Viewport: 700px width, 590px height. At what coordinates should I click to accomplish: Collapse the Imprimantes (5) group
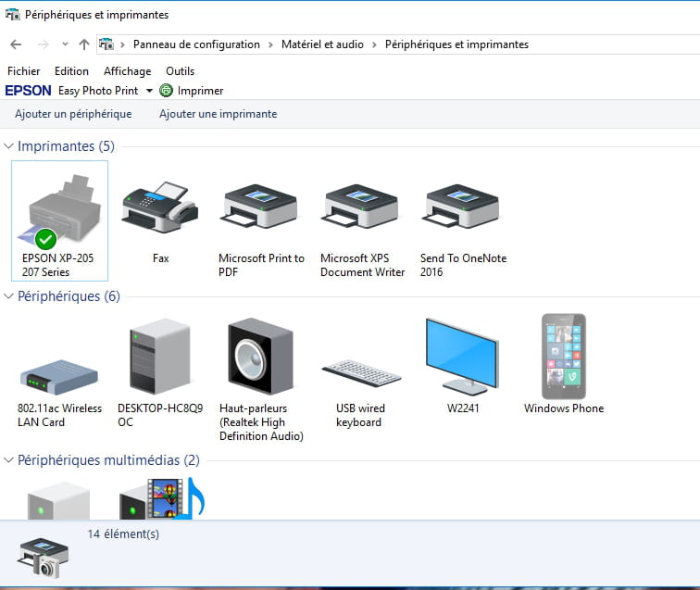pos(8,146)
